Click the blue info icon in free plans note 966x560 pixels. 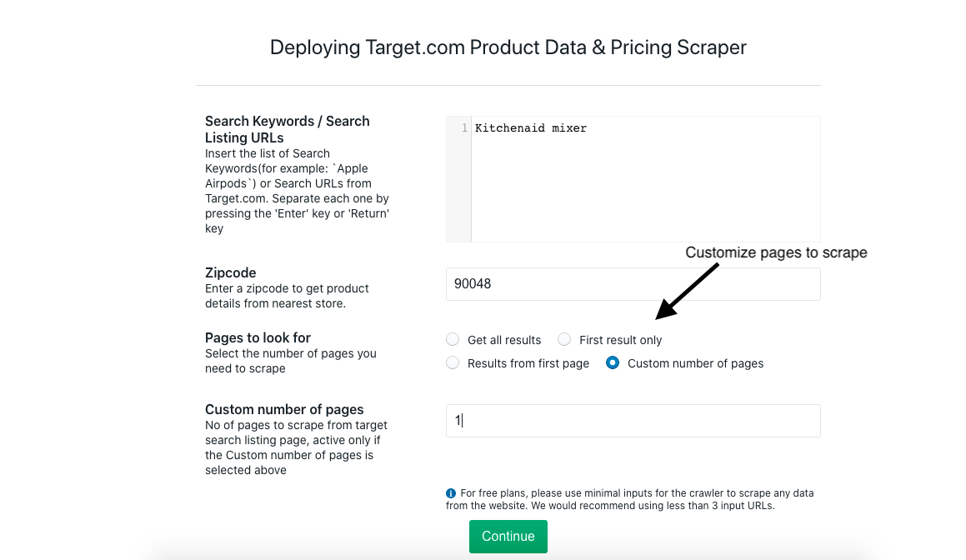pos(450,492)
